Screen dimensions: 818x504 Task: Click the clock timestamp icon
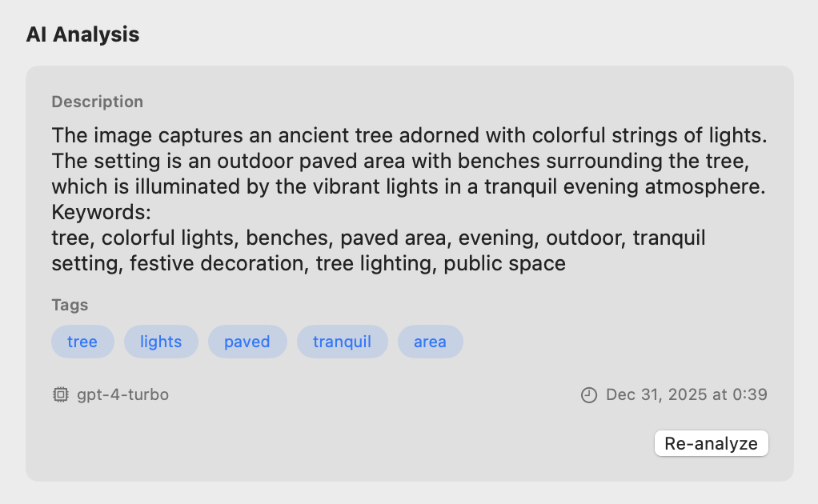[x=589, y=394]
